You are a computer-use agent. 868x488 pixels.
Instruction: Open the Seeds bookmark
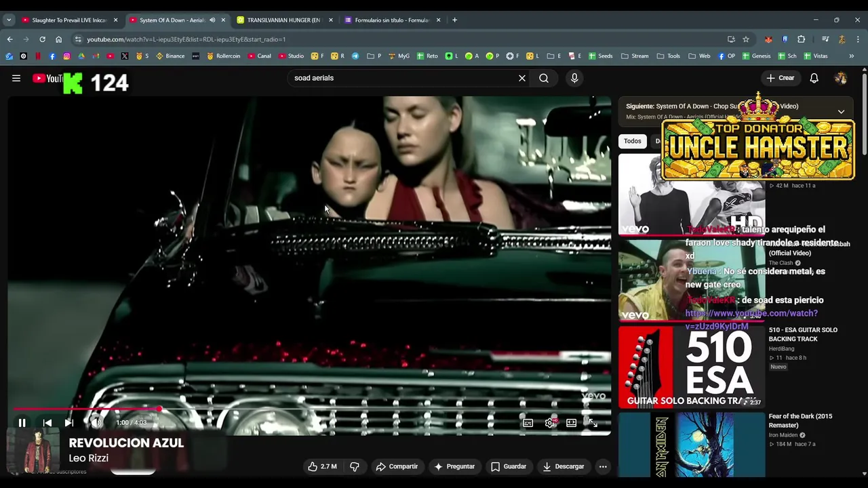coord(600,56)
